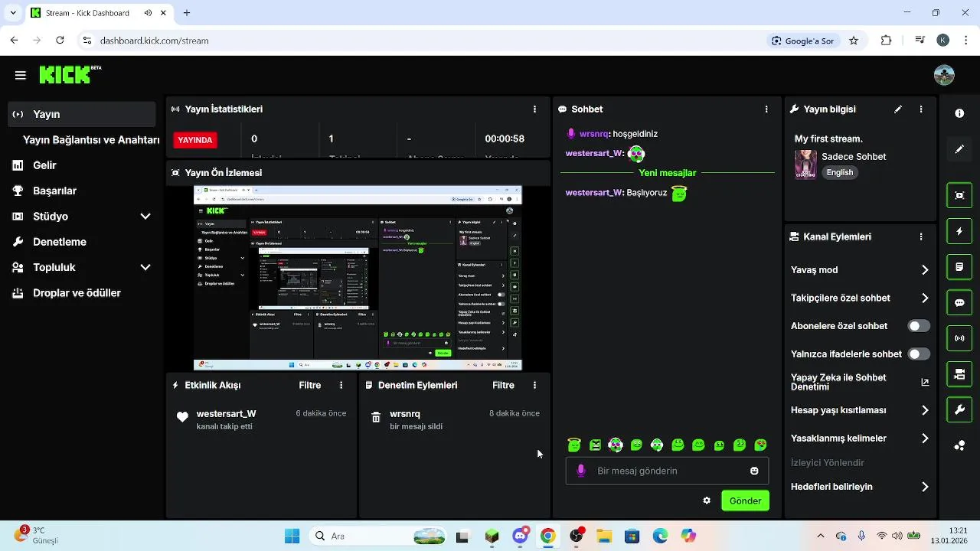Insert the halo angel emote
Viewport: 980px width, 551px height.
574,445
